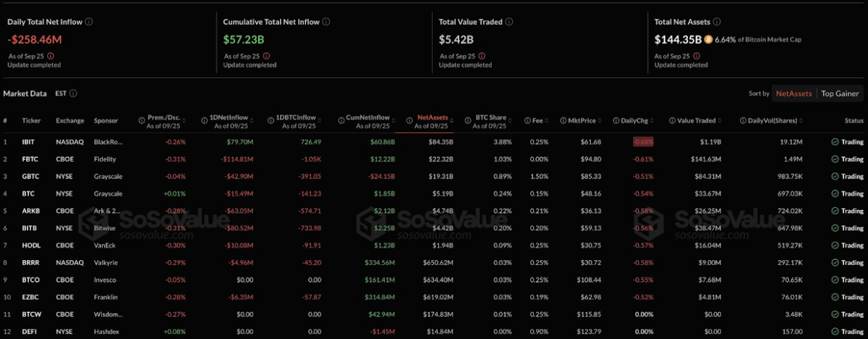
Task: Open info icon before Fee column
Action: coord(527,120)
